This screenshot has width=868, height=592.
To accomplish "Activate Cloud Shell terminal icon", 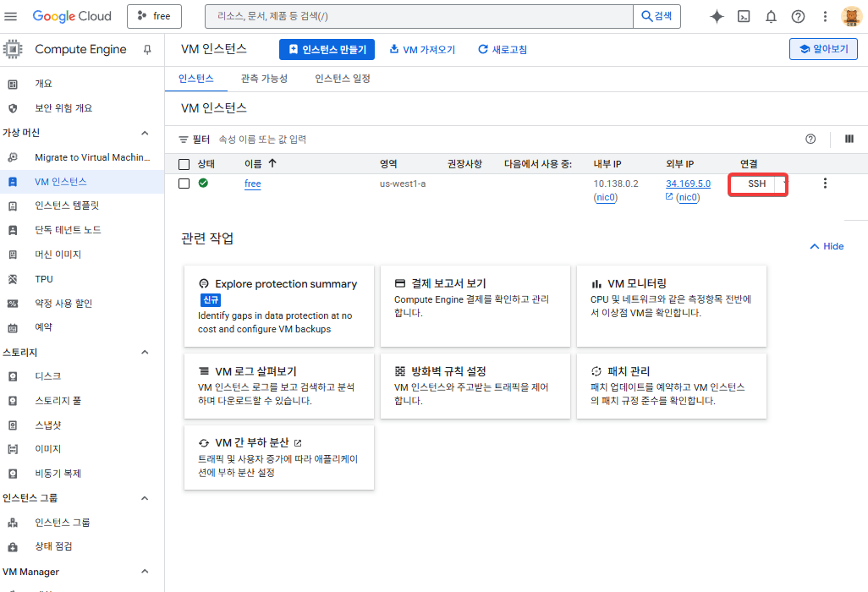I will pos(744,16).
